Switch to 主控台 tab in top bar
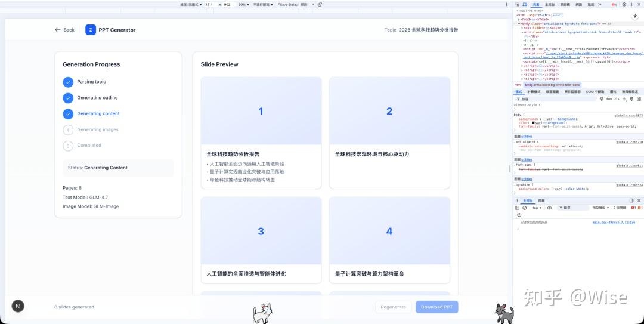644x324 pixels. click(549, 4)
